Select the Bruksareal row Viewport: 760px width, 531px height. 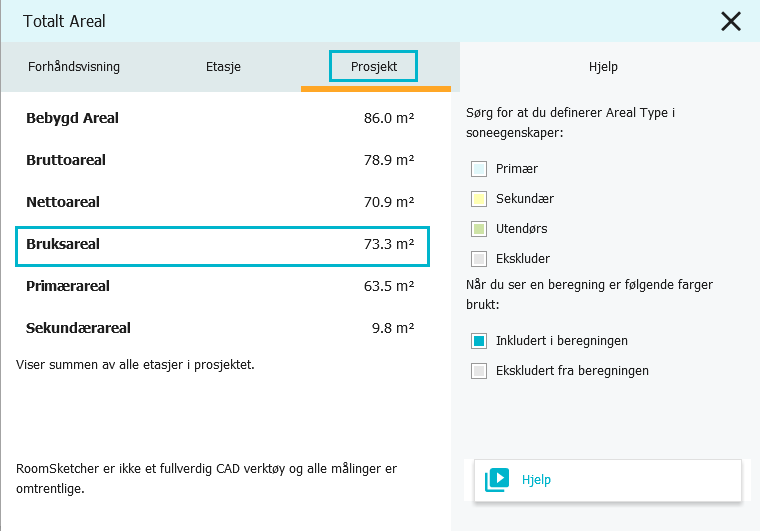pyautogui.click(x=222, y=246)
